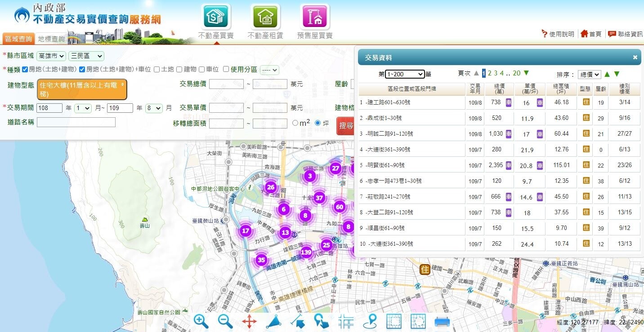Open the 建物型態 住宅大樓 selector
This screenshot has height=332, width=644.
(x=82, y=89)
